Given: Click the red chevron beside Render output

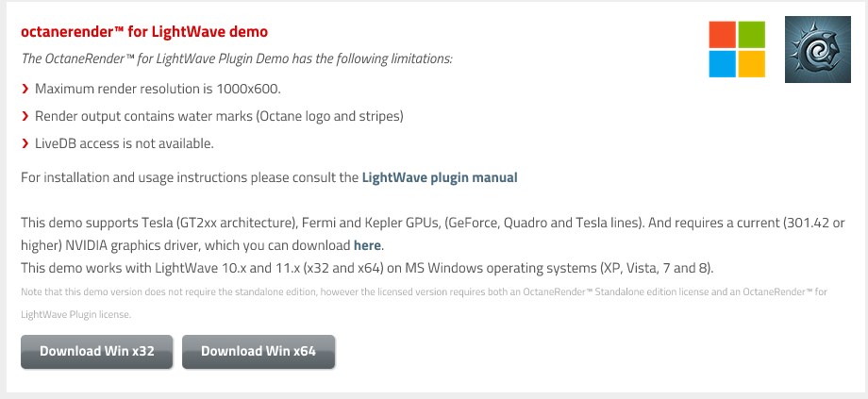Looking at the screenshot, I should [x=25, y=116].
